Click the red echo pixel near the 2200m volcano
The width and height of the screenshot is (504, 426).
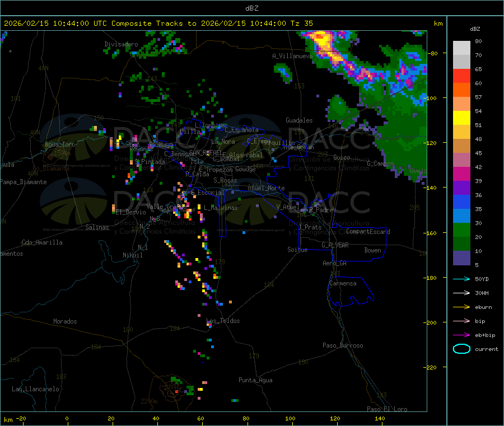(x=176, y=392)
